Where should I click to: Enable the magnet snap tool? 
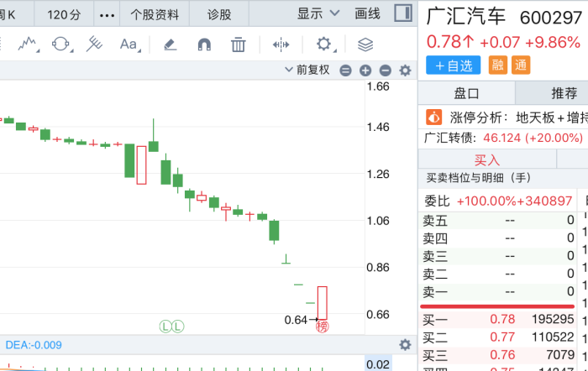tap(204, 44)
